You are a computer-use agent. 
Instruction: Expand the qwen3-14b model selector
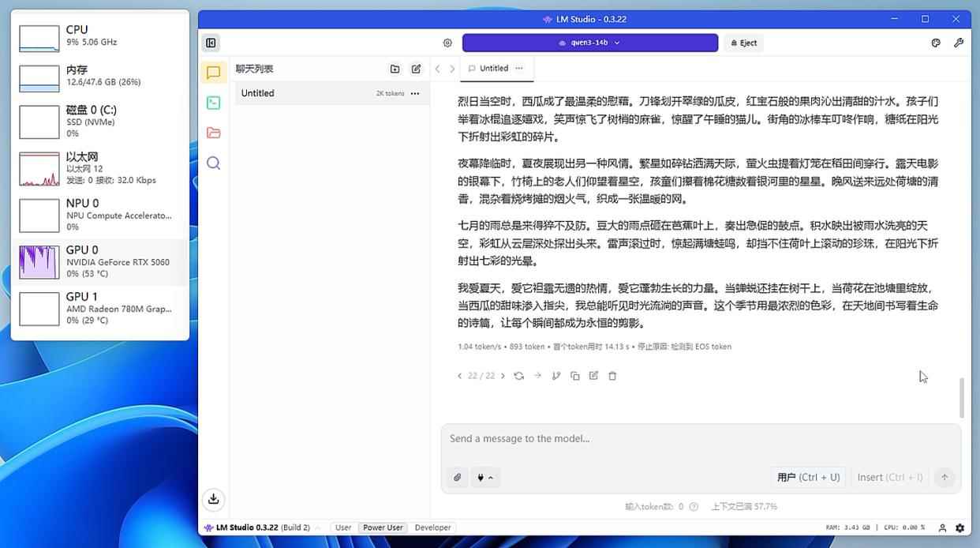(x=589, y=43)
